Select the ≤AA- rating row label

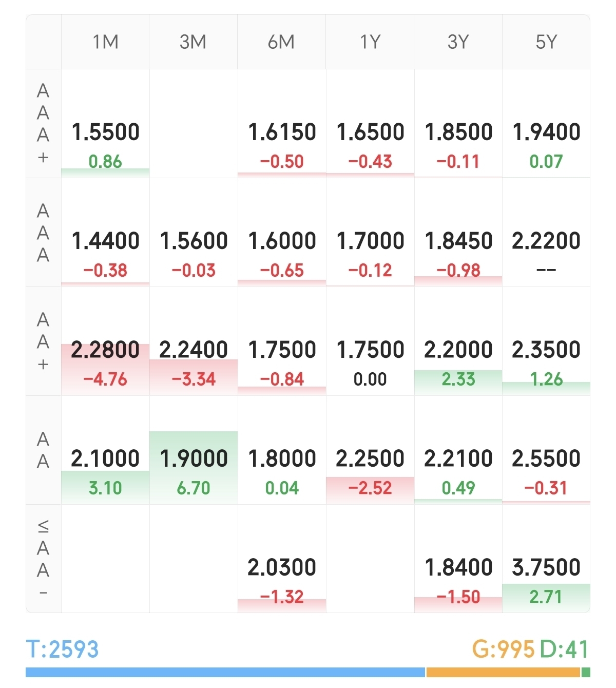(43, 559)
